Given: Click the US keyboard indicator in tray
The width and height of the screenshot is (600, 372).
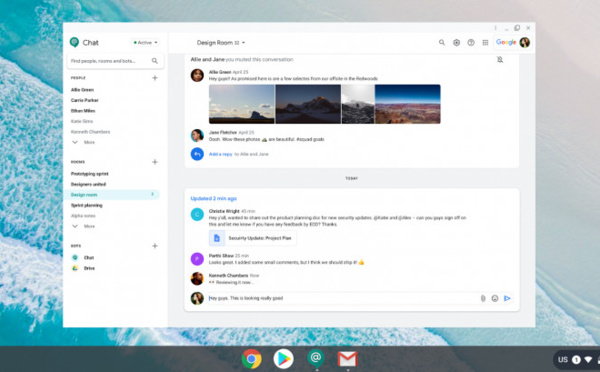Looking at the screenshot, I should click(562, 359).
